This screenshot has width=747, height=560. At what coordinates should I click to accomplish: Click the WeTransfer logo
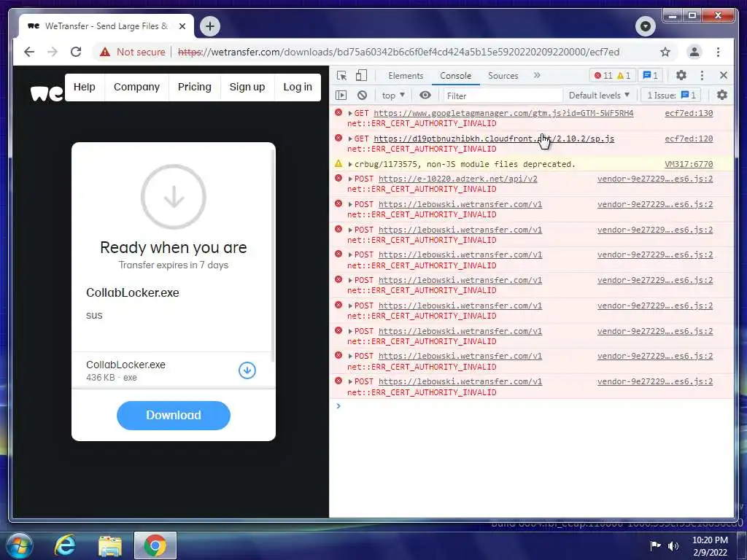click(x=47, y=93)
